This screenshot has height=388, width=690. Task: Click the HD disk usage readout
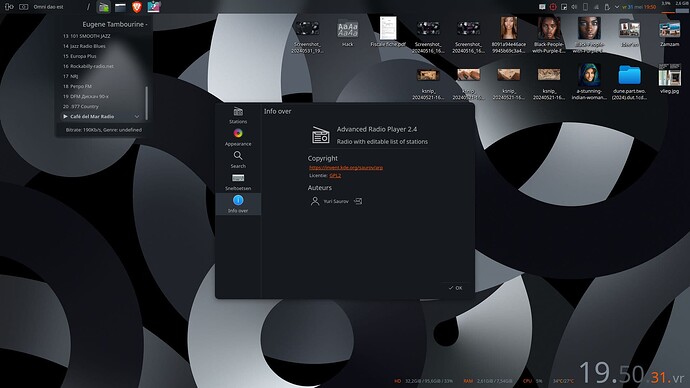point(423,381)
